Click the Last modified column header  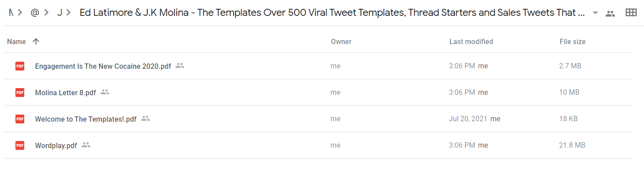pos(471,41)
